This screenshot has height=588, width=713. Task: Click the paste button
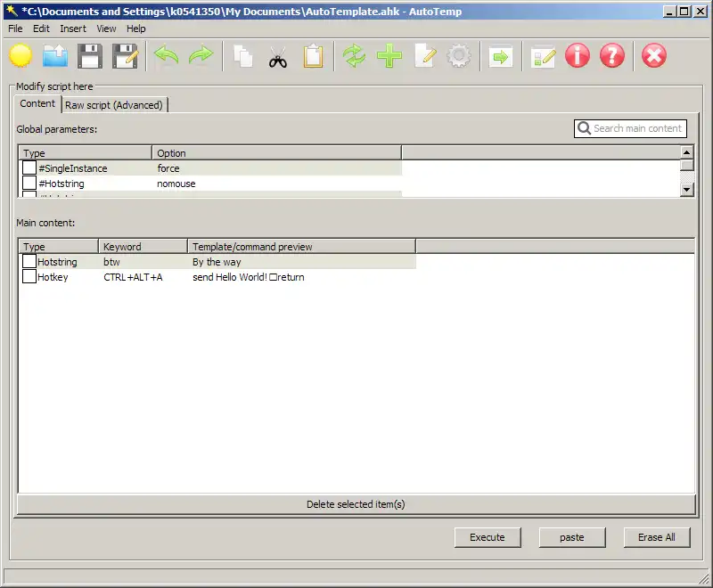(x=572, y=537)
